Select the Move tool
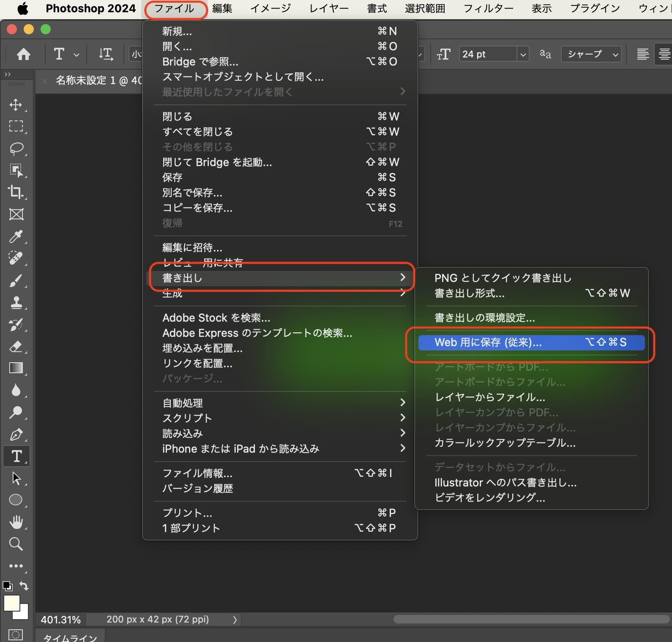The width and height of the screenshot is (672, 642). tap(16, 105)
